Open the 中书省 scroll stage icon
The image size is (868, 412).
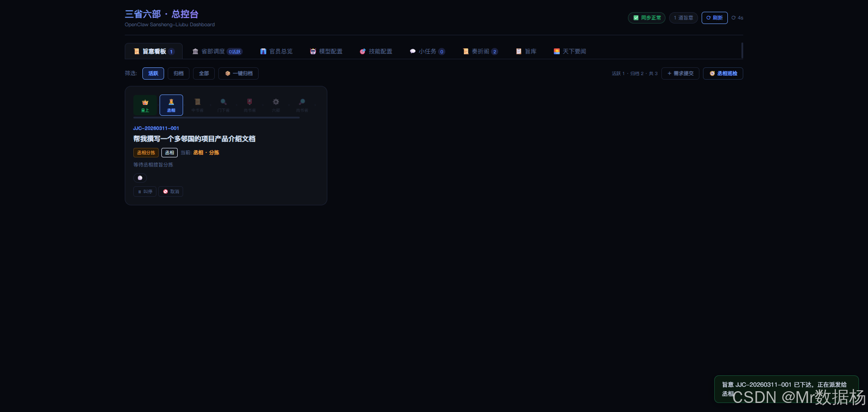[197, 105]
